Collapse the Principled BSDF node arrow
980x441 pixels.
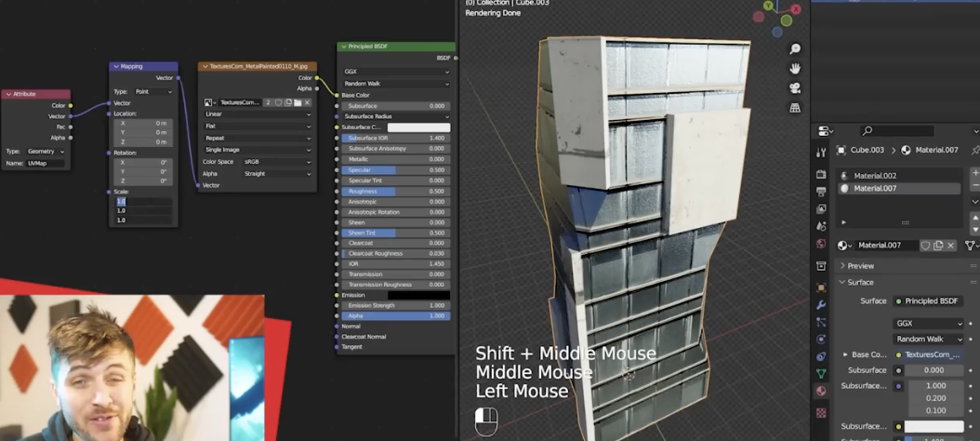click(x=343, y=47)
